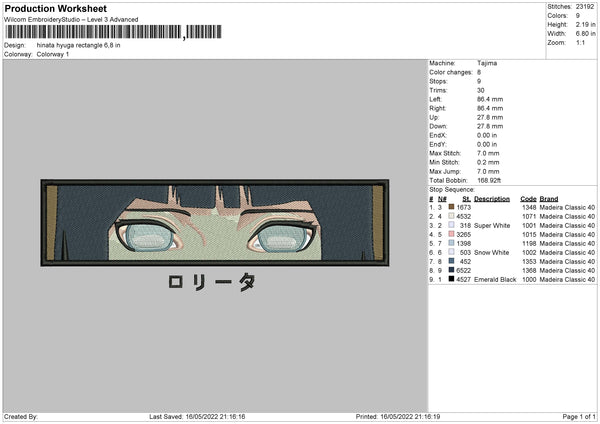Click the 'Stop Sequence:' label
Image resolution: width=600 pixels, height=424 pixels.
point(452,190)
